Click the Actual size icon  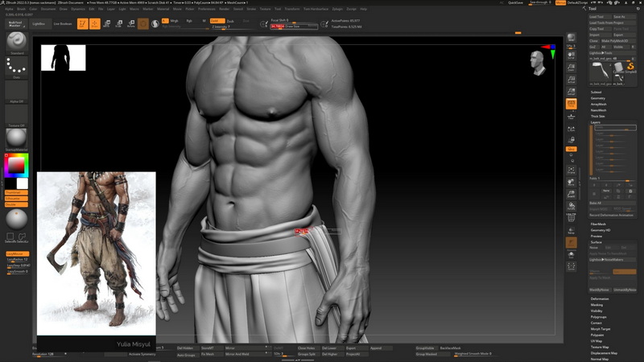tap(571, 79)
